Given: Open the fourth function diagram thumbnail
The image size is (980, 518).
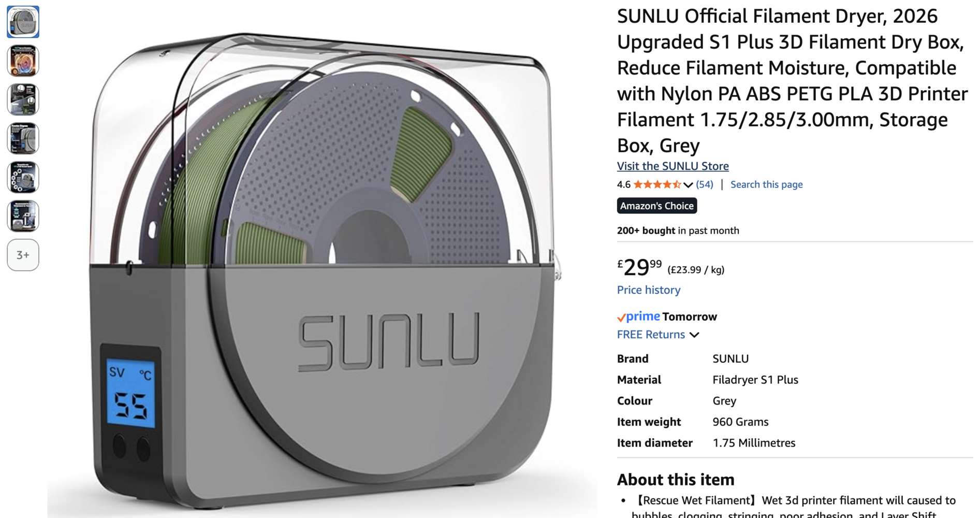Looking at the screenshot, I should click(x=23, y=138).
